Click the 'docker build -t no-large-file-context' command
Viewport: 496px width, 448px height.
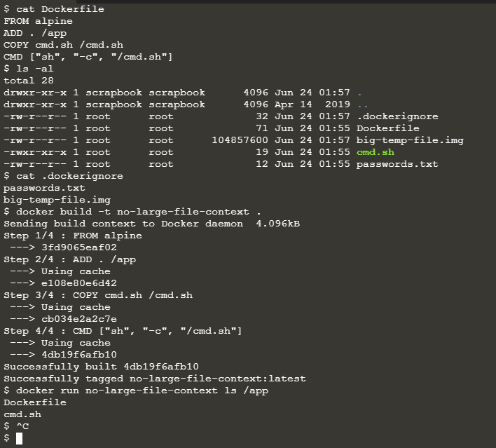point(132,212)
